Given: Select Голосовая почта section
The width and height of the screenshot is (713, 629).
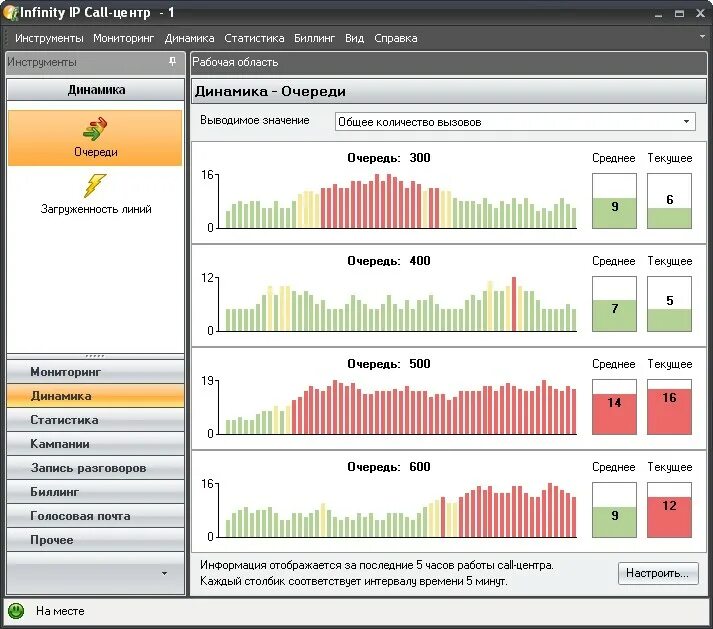Looking at the screenshot, I should click(x=95, y=516).
